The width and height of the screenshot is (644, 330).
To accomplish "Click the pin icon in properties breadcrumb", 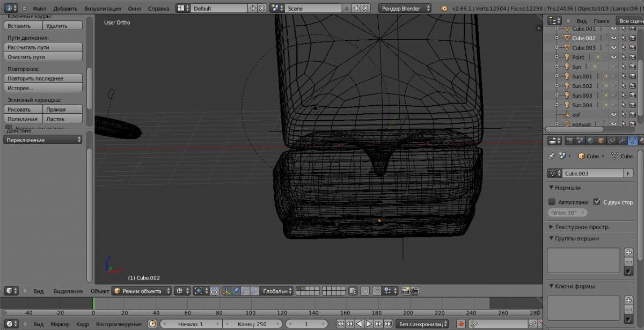I will coord(551,156).
